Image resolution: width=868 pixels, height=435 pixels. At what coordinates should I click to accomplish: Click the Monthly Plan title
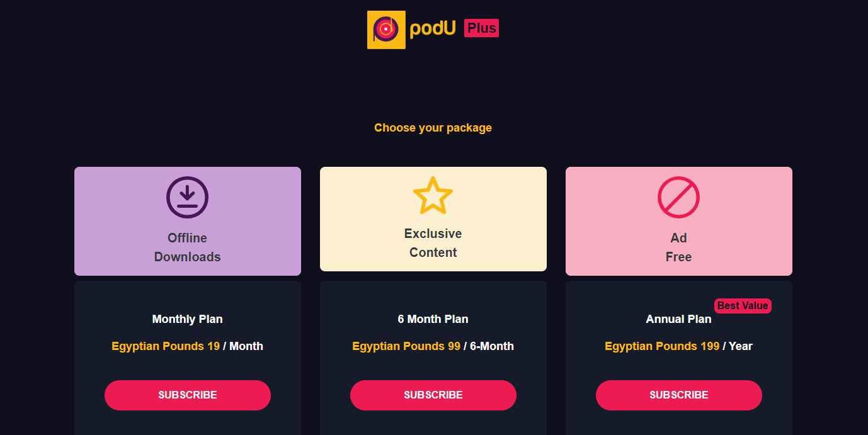coord(188,319)
